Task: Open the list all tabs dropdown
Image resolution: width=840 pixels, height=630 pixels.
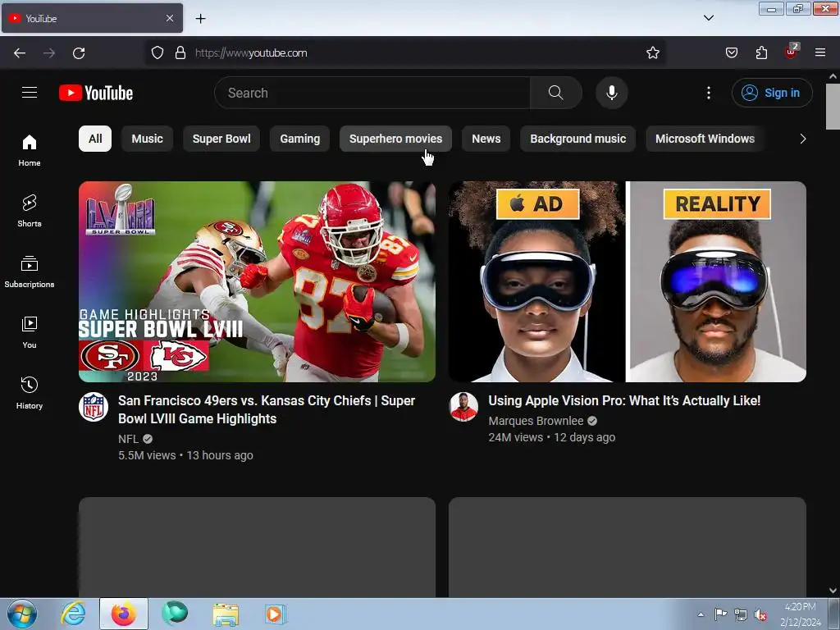Action: point(708,18)
